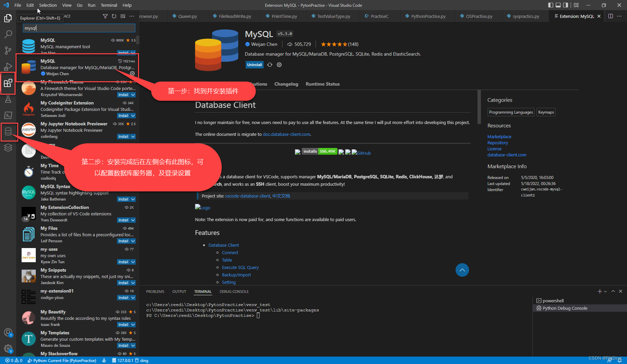The image size is (627, 364).
Task: Click the sync icon next to Uninstall
Action: [270, 65]
